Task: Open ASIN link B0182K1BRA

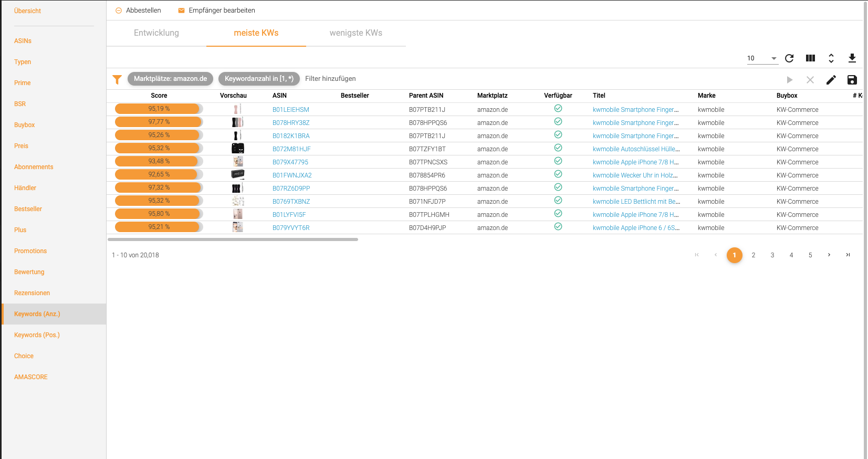Action: pos(291,136)
